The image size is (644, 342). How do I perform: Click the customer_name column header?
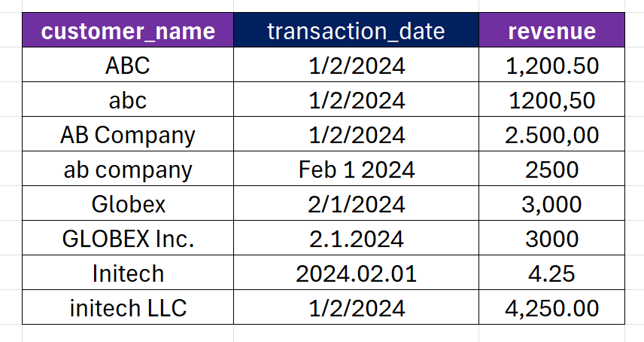[x=128, y=31]
